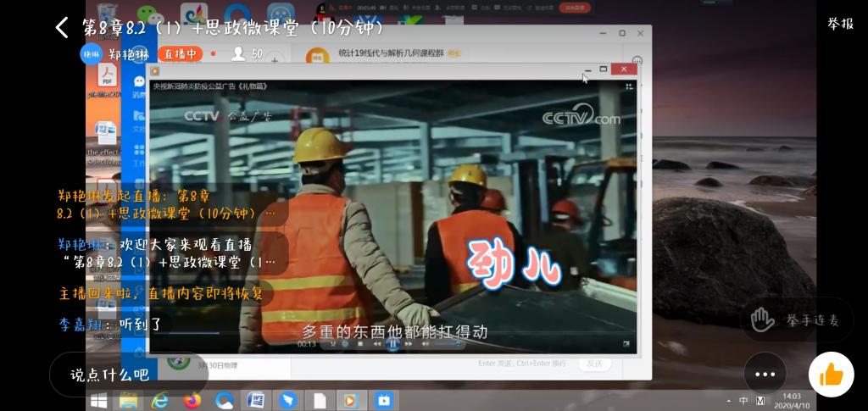Open the three-dots more options button

765,374
